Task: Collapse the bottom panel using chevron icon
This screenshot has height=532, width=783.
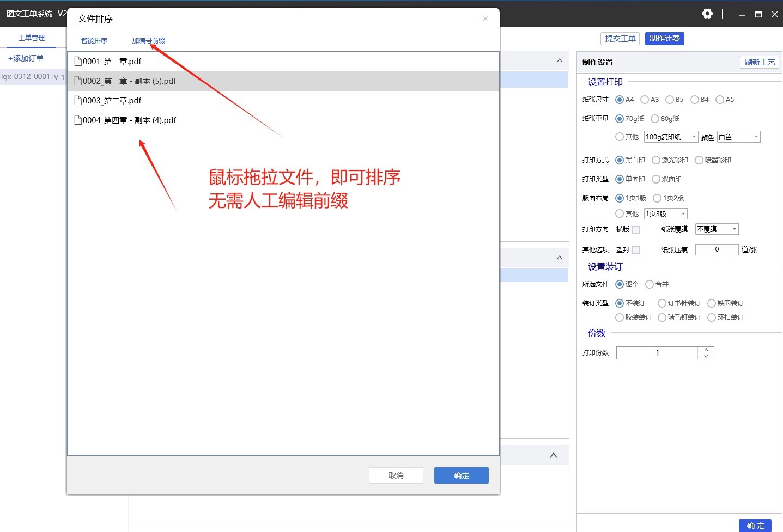Action: click(x=553, y=455)
